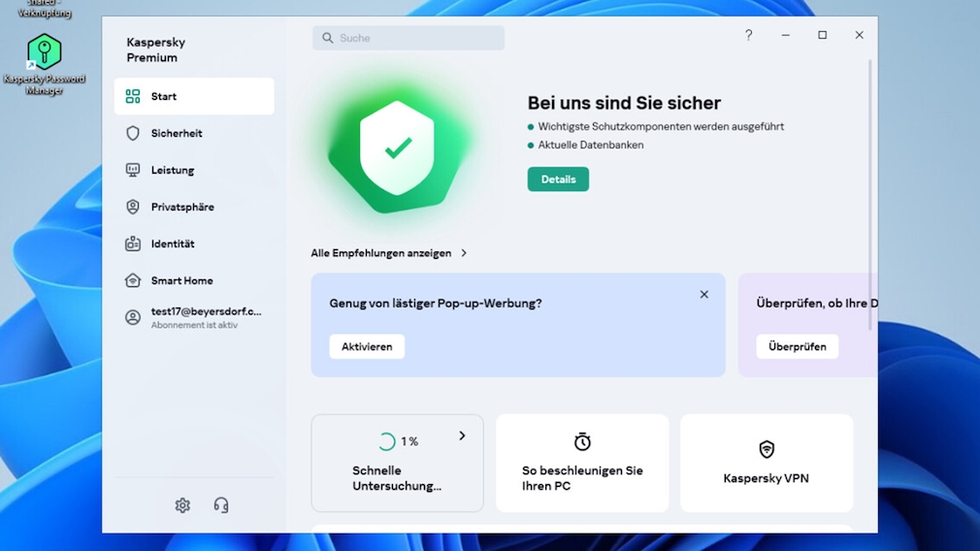Click the Start grid icon
Image resolution: width=980 pixels, height=551 pixels.
pos(133,96)
